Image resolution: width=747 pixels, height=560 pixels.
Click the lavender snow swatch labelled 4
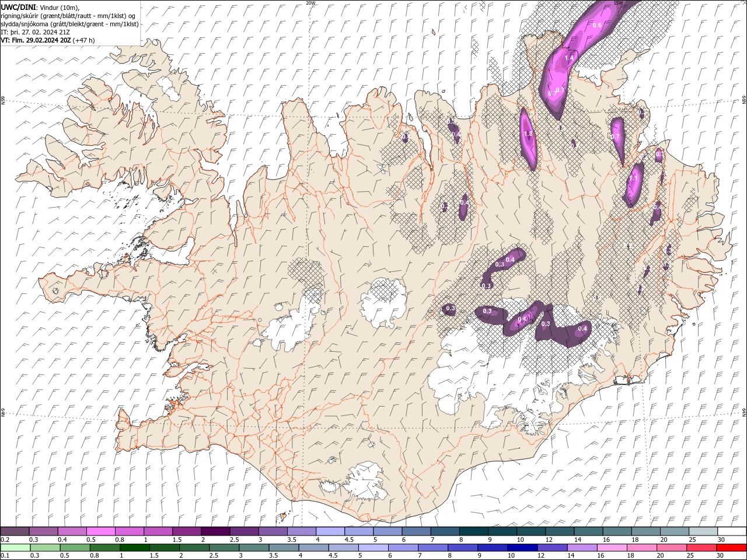pyautogui.click(x=330, y=531)
